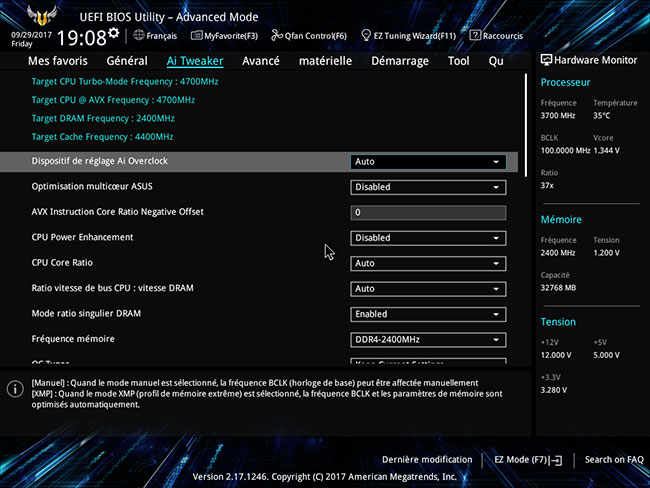This screenshot has height=488, width=650.
Task: Click the clock settings gear icon
Action: tap(114, 33)
